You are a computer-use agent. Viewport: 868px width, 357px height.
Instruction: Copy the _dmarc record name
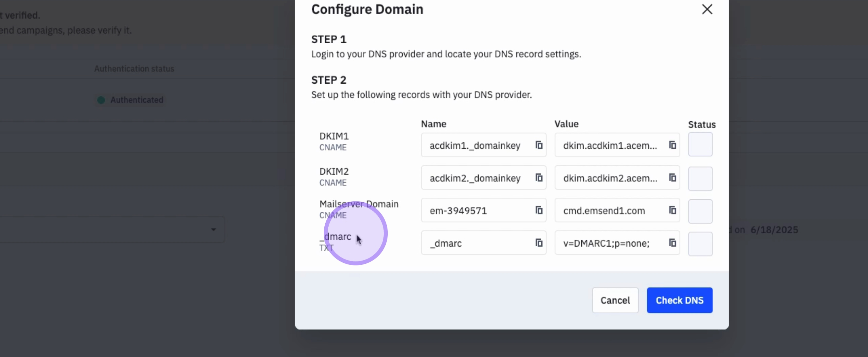(x=539, y=243)
